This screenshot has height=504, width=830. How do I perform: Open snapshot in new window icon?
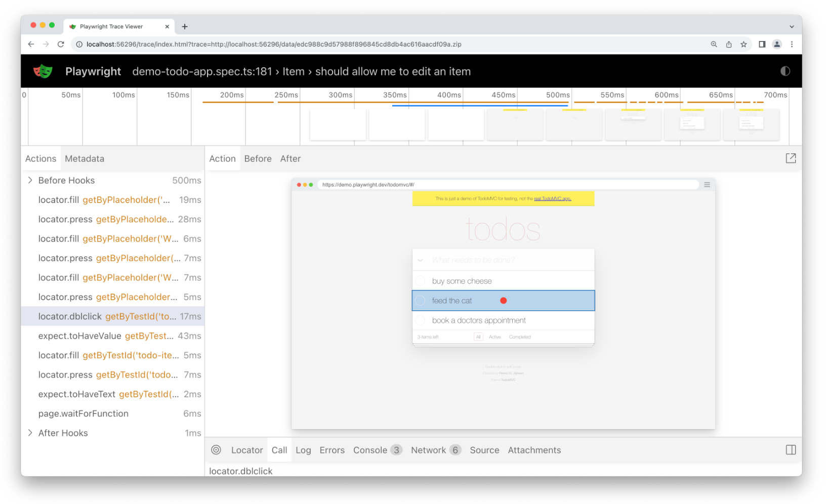(791, 158)
